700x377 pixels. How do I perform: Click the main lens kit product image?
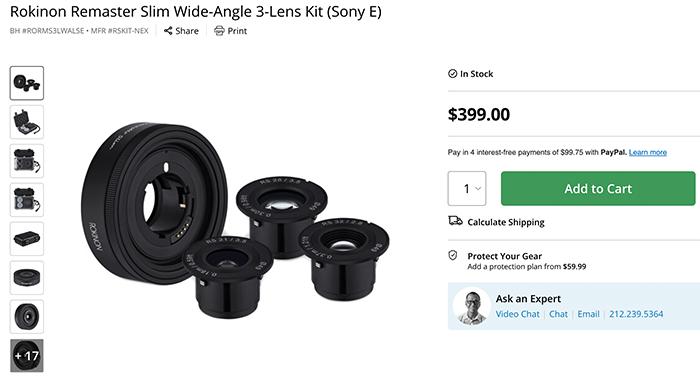[x=235, y=219]
